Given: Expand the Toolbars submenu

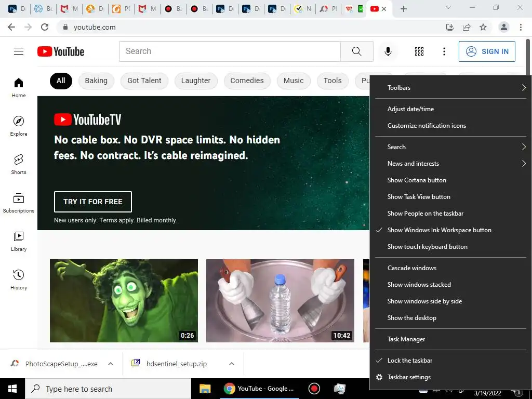Looking at the screenshot, I should [451, 87].
